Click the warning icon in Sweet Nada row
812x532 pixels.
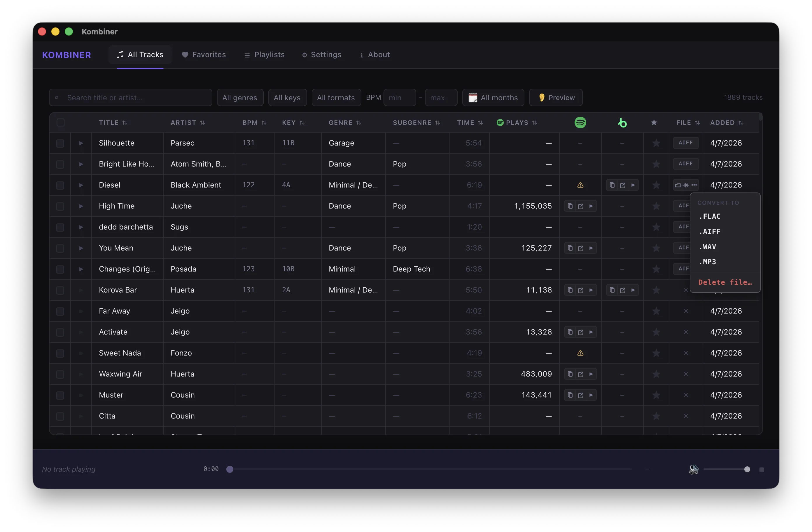click(580, 353)
